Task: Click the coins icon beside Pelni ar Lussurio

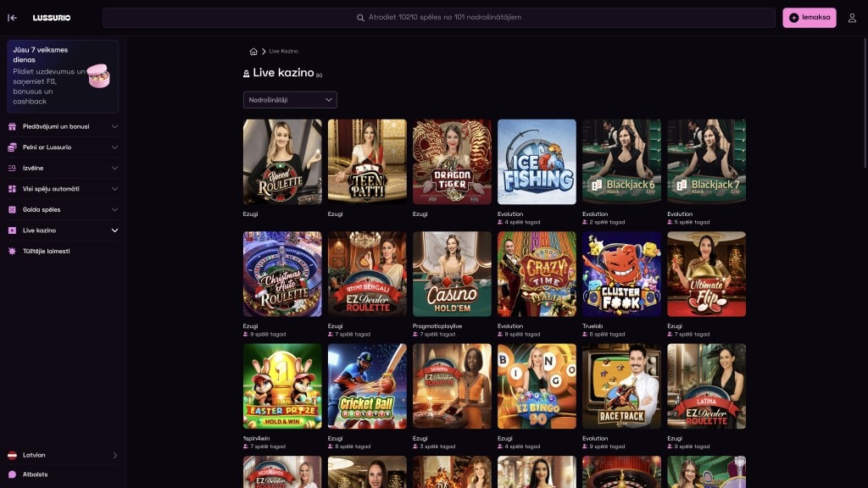Action: (12, 147)
